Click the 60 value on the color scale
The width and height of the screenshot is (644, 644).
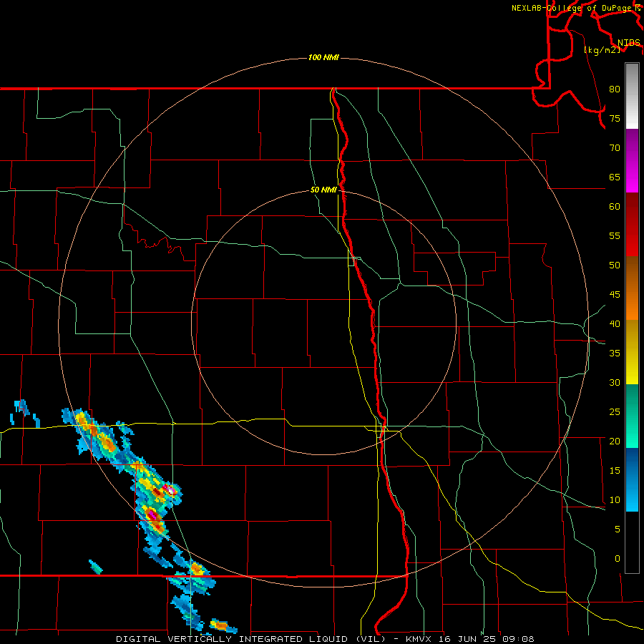point(615,207)
